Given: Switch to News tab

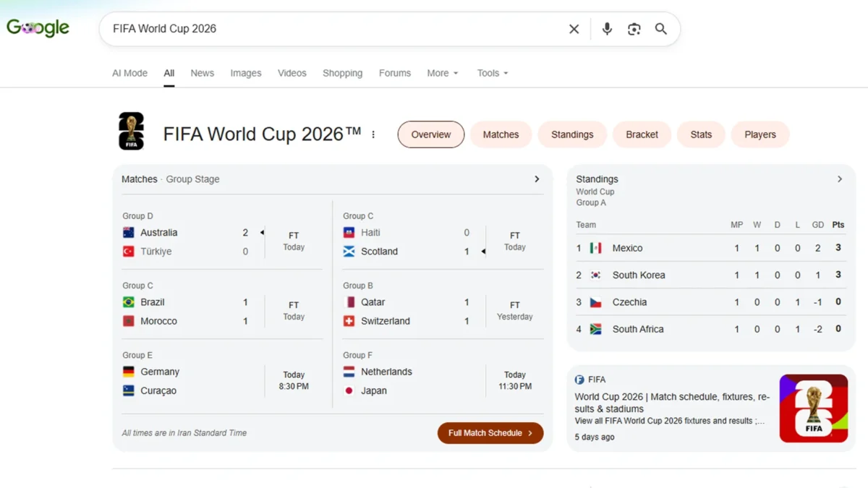Looking at the screenshot, I should [x=202, y=73].
